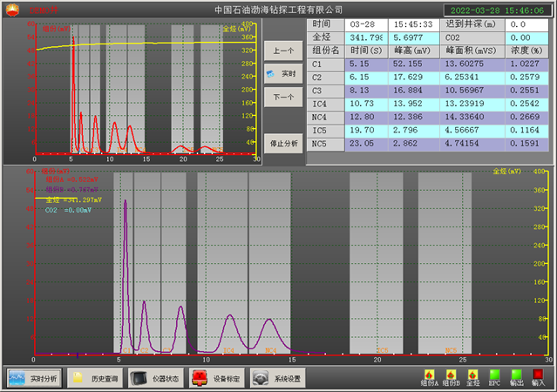This screenshot has height=392, width=557.
Task: Click the DEMO井 well name label
Action: [x=44, y=10]
